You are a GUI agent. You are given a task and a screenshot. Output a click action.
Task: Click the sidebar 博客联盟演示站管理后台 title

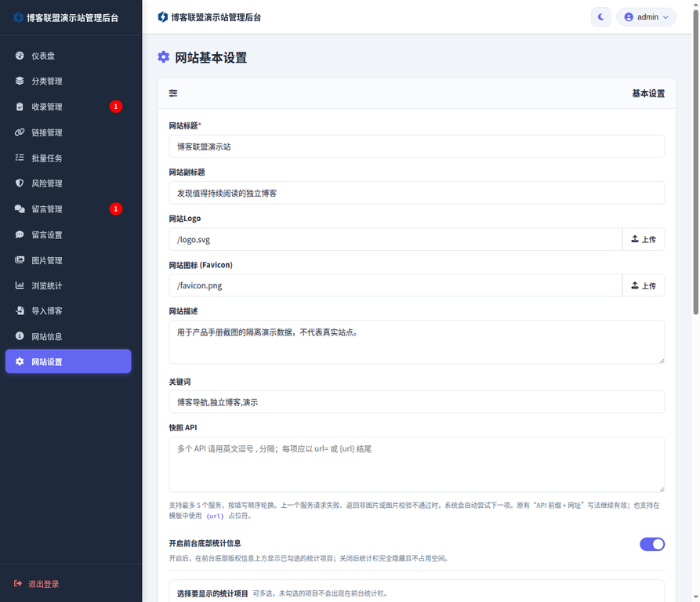(72, 18)
